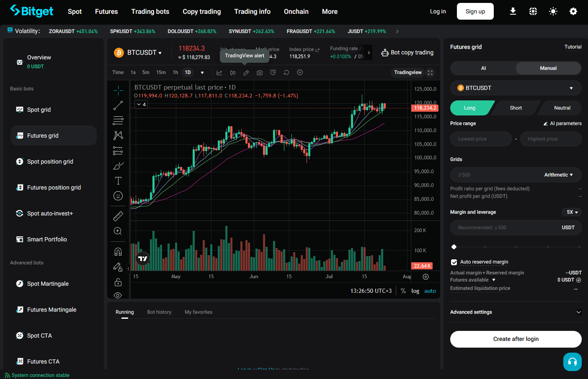The height and width of the screenshot is (379, 588).
Task: Select the Text annotation tool
Action: (118, 181)
